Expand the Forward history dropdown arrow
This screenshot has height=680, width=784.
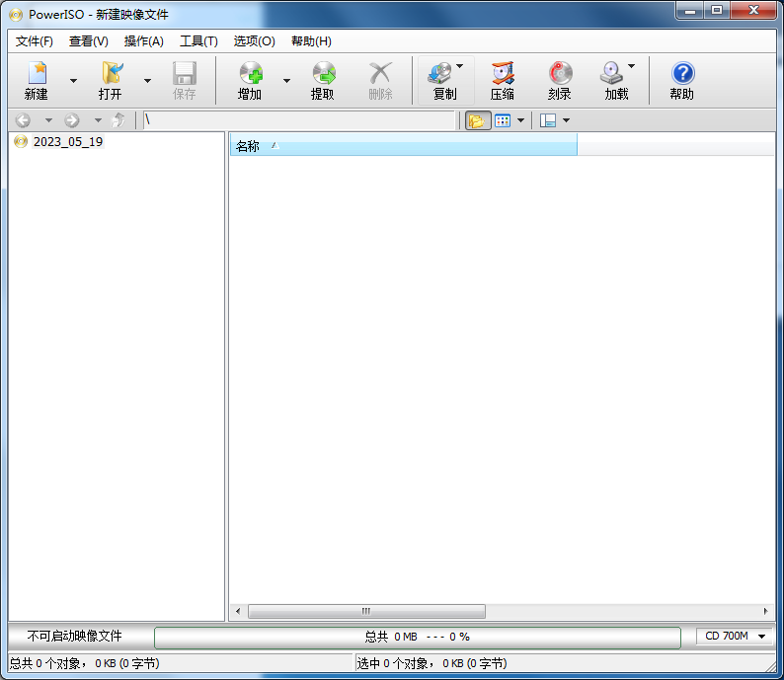click(x=98, y=120)
